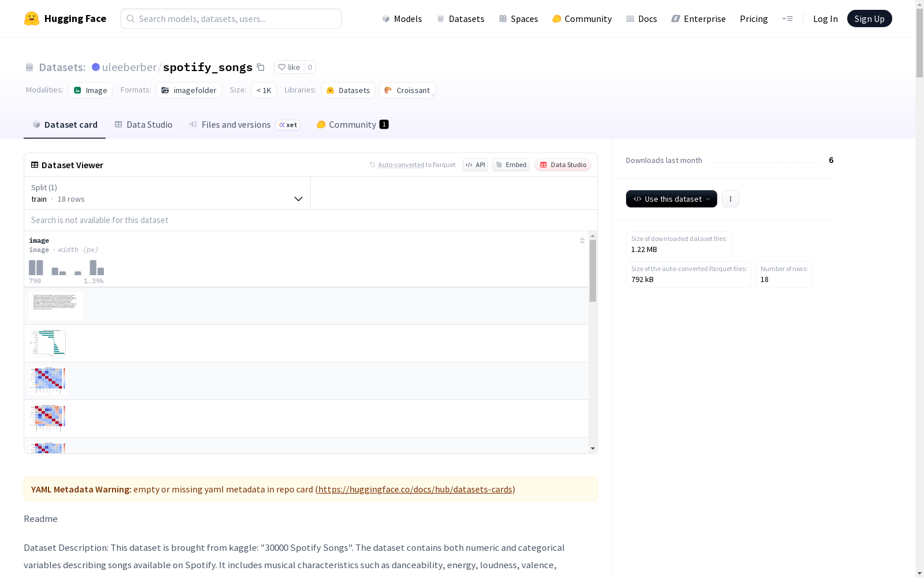Click the Embed button
This screenshot has width=924, height=578.
point(511,165)
